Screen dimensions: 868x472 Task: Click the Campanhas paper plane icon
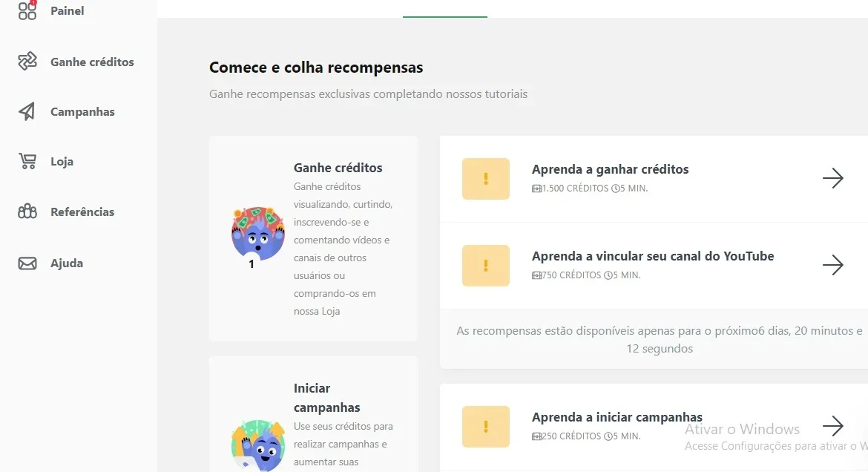pos(27,111)
